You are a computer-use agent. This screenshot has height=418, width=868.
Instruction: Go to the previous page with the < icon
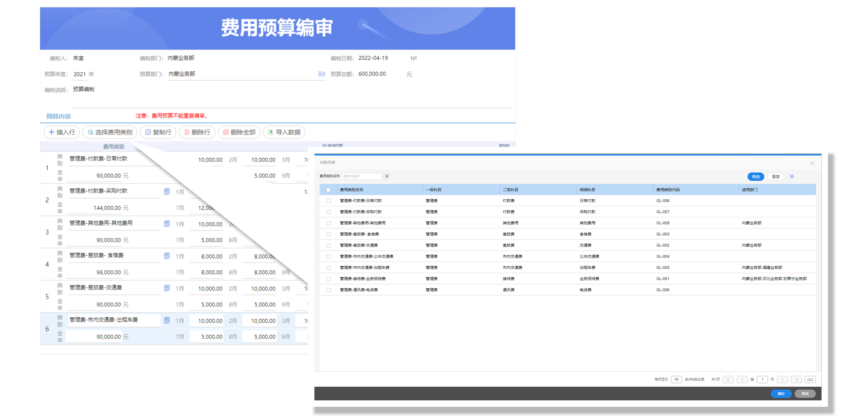click(x=742, y=380)
